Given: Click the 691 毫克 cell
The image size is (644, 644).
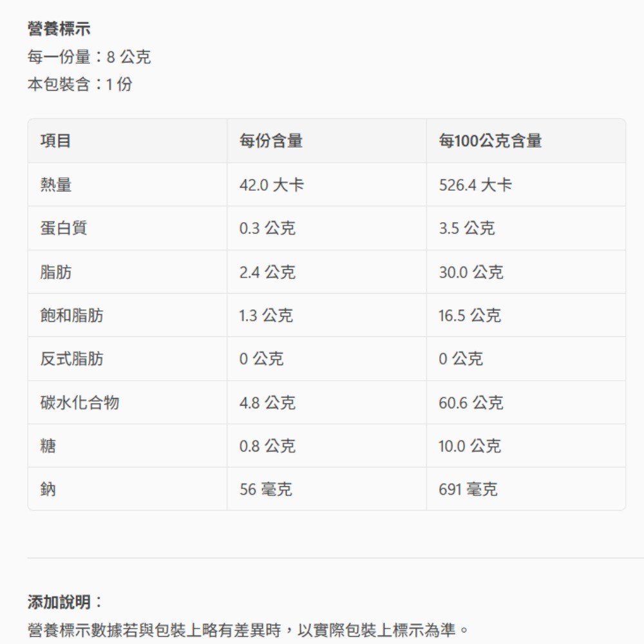Looking at the screenshot, I should click(x=468, y=489).
